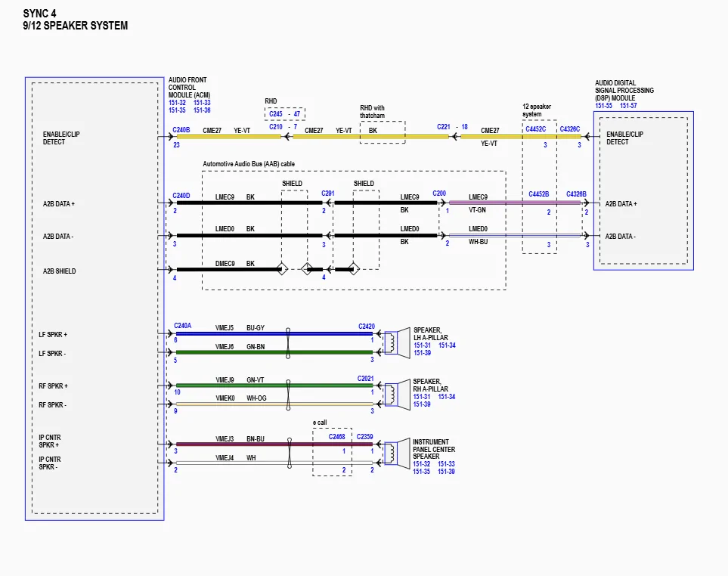
Task: Open connector link C4452B
Action: tap(538, 194)
